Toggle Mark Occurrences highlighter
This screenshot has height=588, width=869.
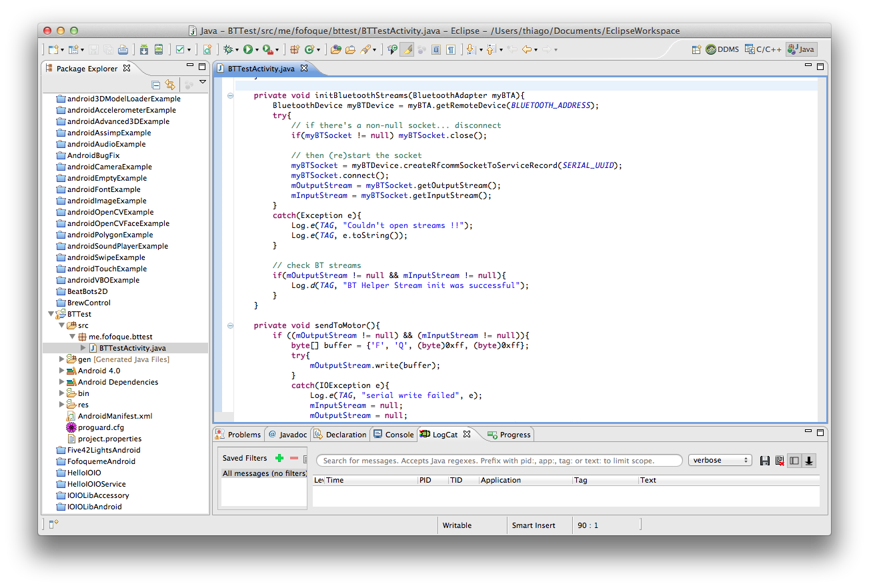click(x=407, y=49)
